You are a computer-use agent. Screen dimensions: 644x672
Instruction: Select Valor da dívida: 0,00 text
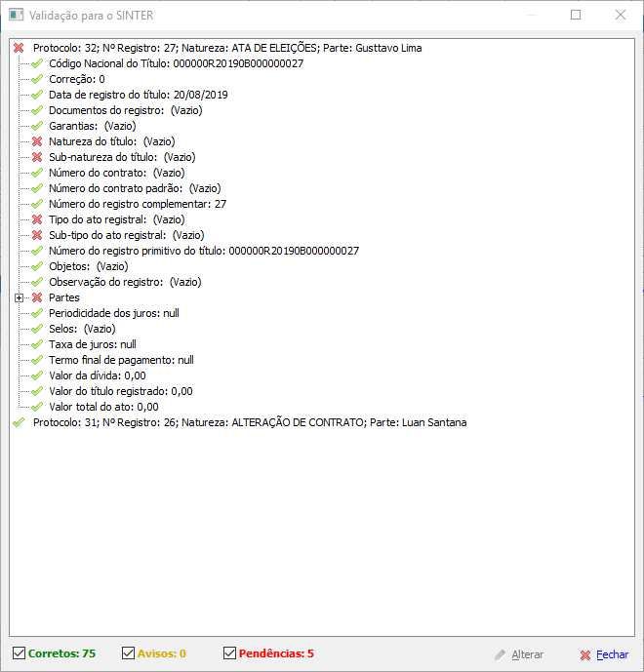click(x=98, y=376)
